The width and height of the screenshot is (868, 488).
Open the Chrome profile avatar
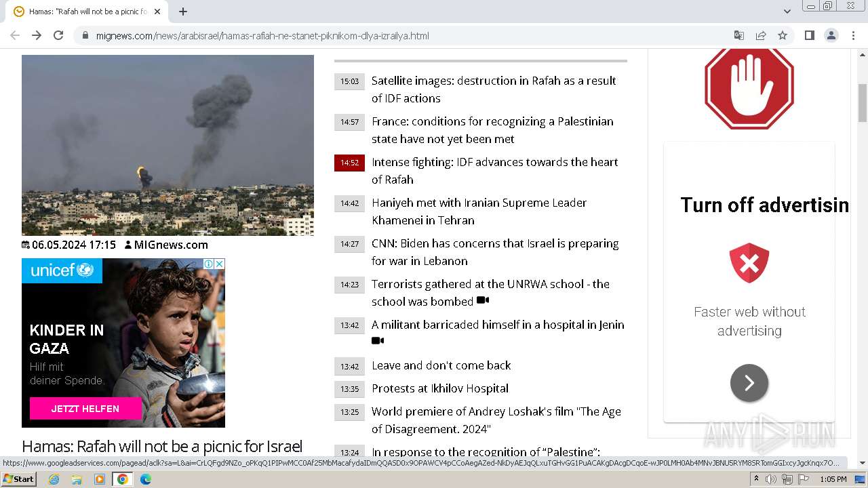pyautogui.click(x=831, y=35)
